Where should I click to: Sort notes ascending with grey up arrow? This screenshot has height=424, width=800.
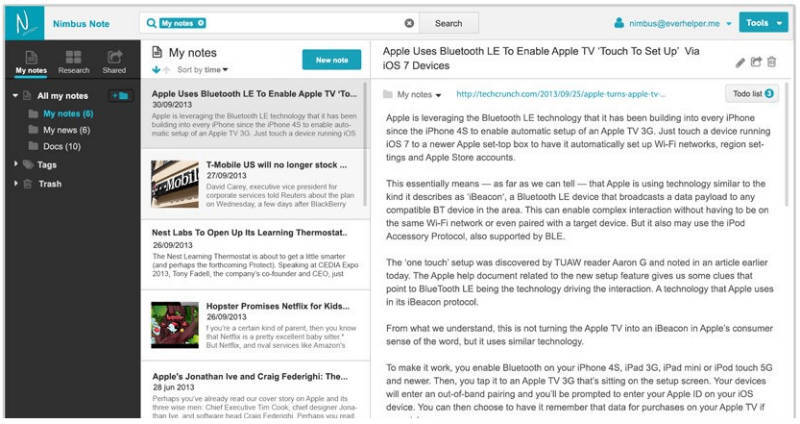(x=166, y=69)
